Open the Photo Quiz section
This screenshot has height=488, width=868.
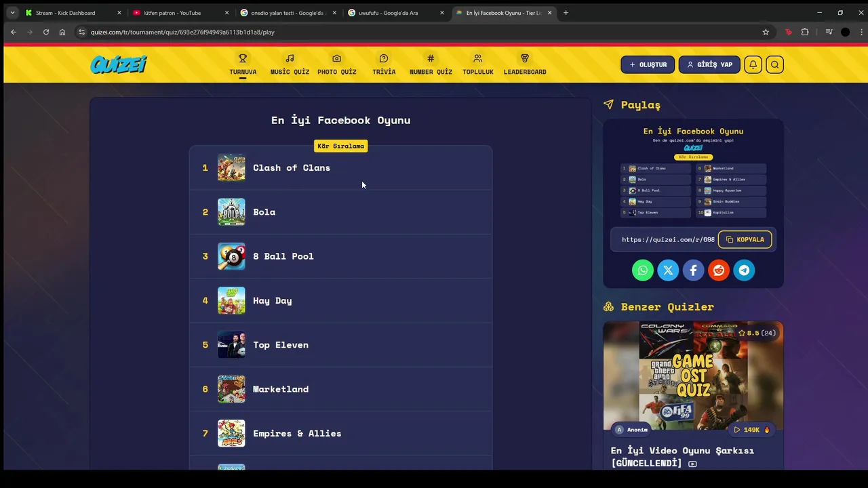point(336,64)
